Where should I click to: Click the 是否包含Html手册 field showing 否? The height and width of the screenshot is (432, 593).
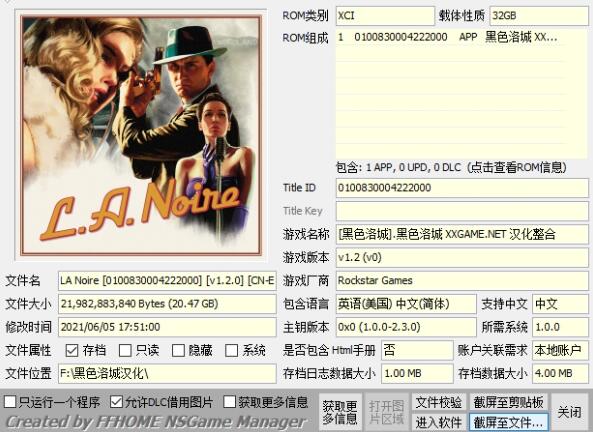417,350
